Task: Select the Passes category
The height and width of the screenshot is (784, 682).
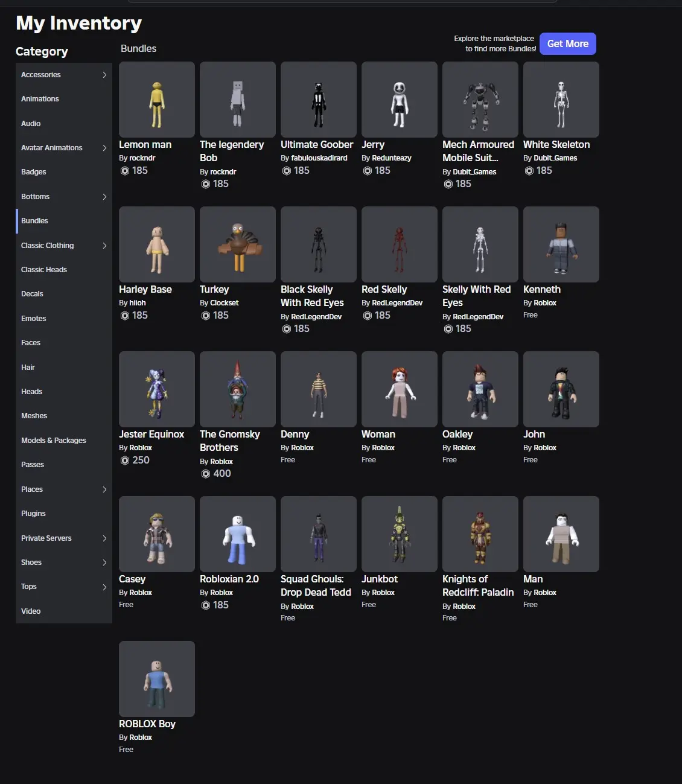Action: 64,465
